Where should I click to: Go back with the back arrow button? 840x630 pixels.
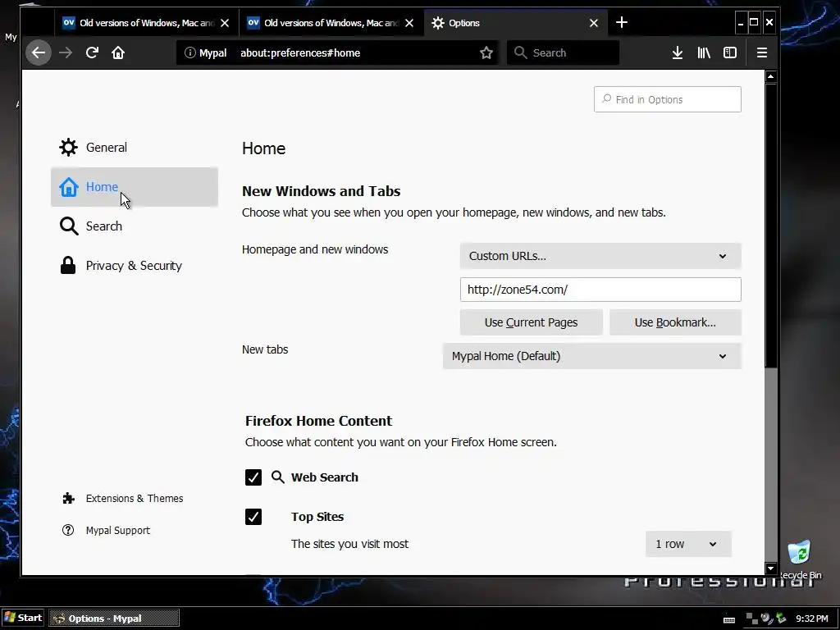(x=39, y=52)
